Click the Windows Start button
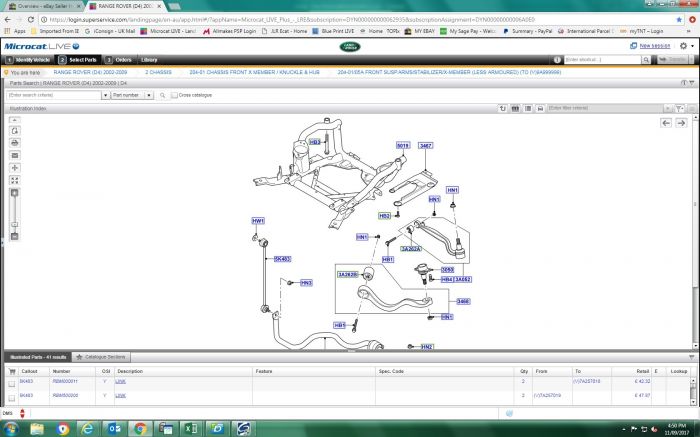Screen dimensions: 700x437 pos(10,429)
